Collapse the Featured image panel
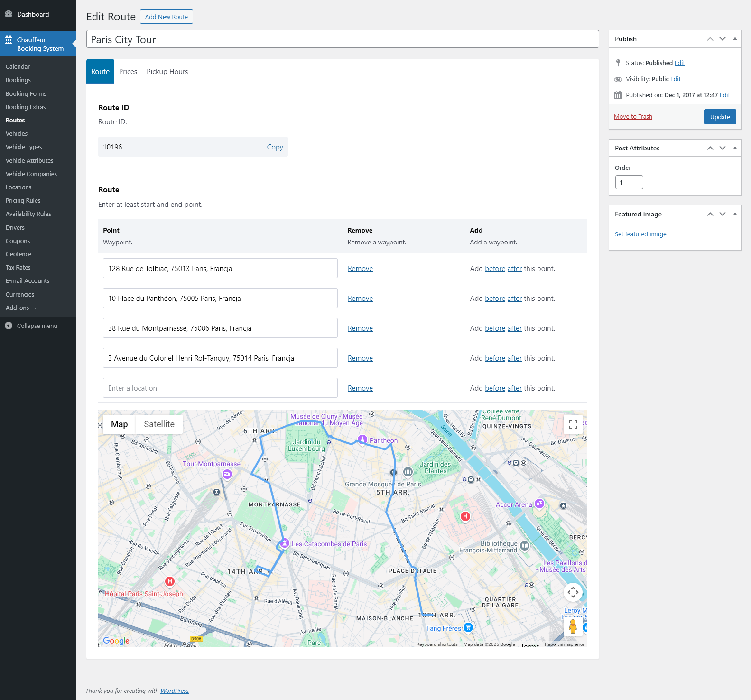 (x=735, y=214)
